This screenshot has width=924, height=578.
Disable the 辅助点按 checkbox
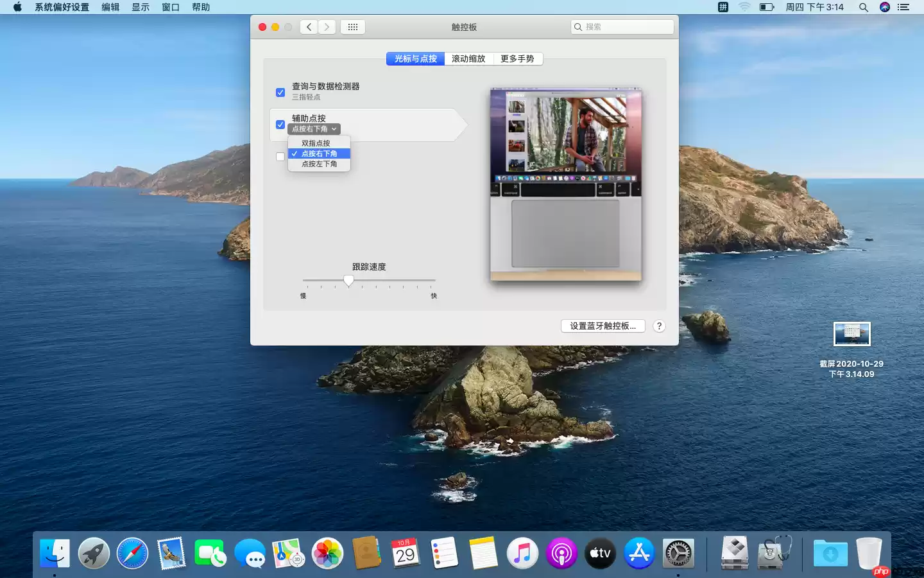pyautogui.click(x=280, y=125)
